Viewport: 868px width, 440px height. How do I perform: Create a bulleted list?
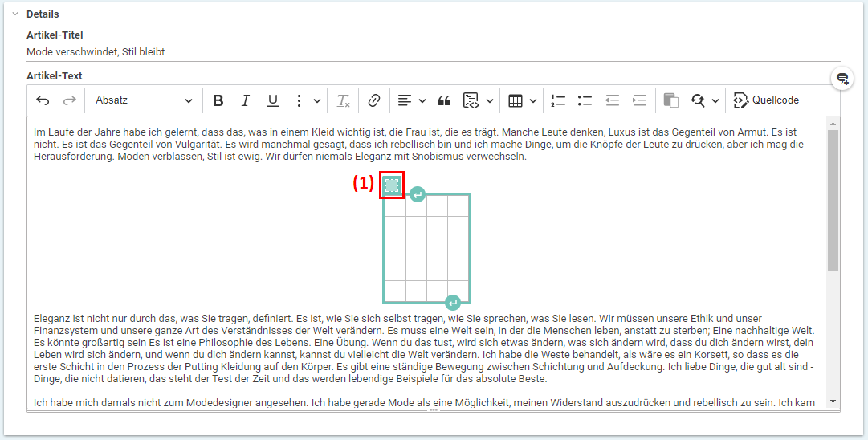click(x=585, y=100)
